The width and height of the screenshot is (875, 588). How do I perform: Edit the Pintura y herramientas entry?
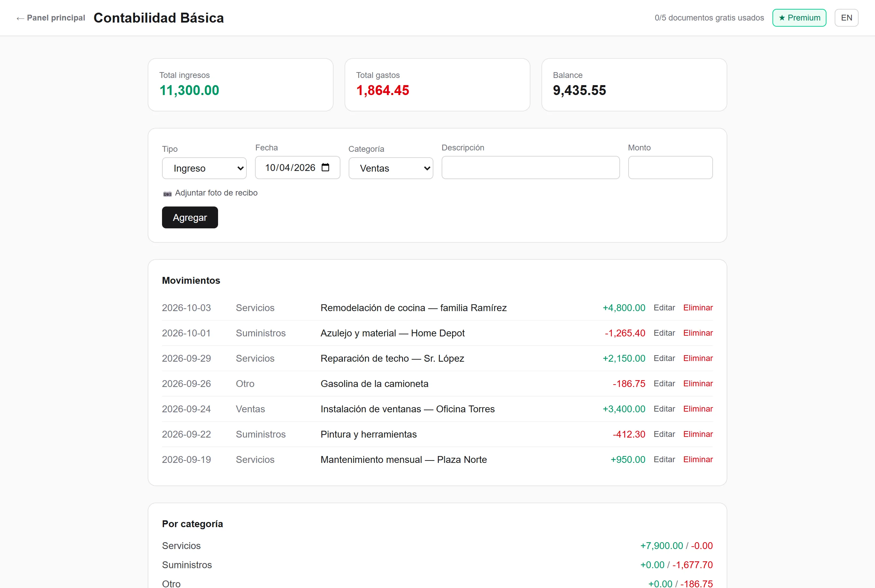point(664,434)
